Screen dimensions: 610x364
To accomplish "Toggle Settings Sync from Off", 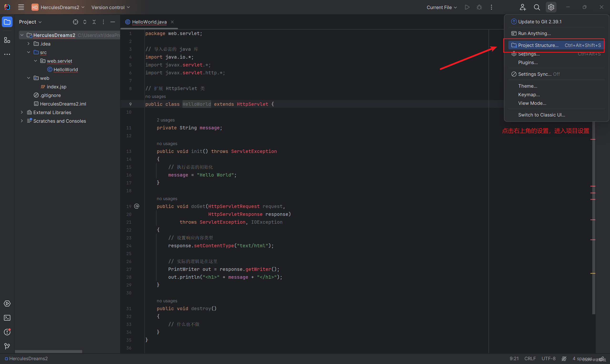I will pos(535,74).
